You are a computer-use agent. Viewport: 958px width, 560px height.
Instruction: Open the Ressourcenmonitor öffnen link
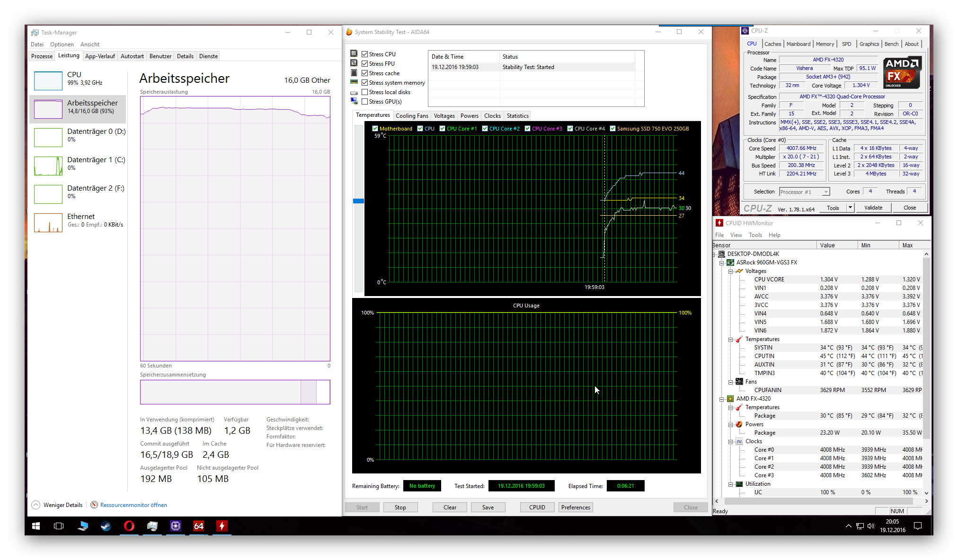point(133,505)
